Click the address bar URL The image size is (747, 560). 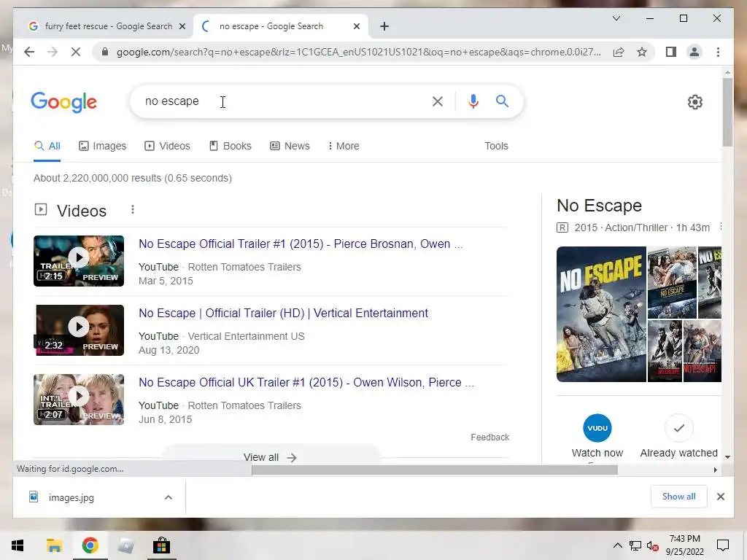pyautogui.click(x=358, y=52)
